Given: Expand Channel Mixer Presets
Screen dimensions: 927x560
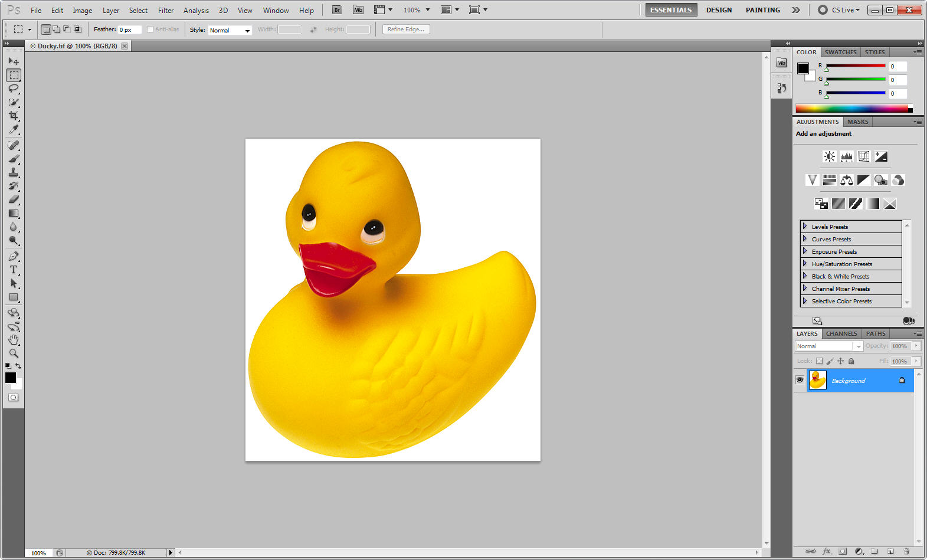Looking at the screenshot, I should [x=804, y=288].
